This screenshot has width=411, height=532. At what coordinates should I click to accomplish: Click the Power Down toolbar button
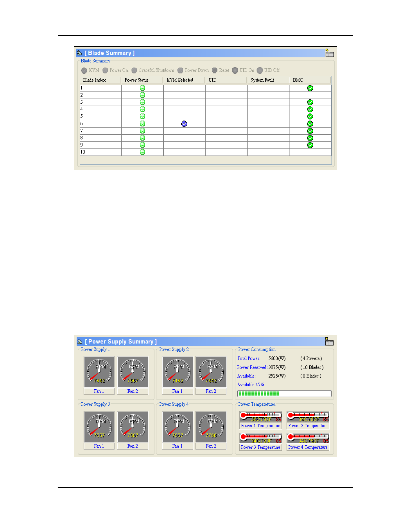click(193, 70)
